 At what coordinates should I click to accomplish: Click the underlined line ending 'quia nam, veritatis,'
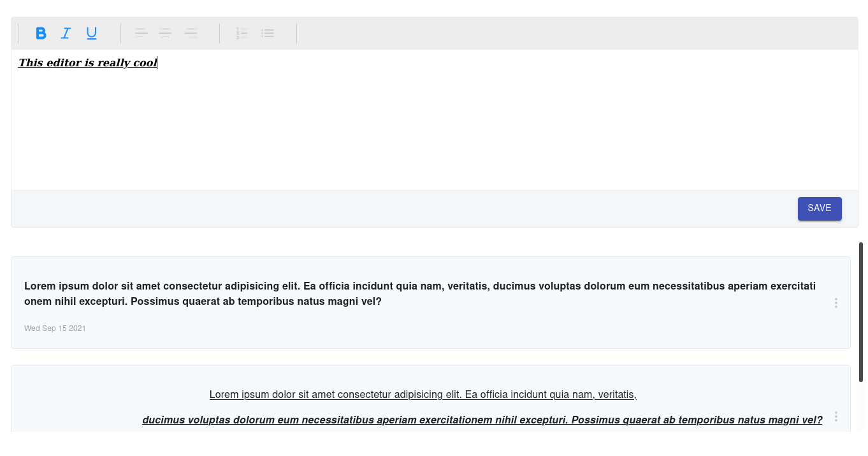pyautogui.click(x=423, y=395)
